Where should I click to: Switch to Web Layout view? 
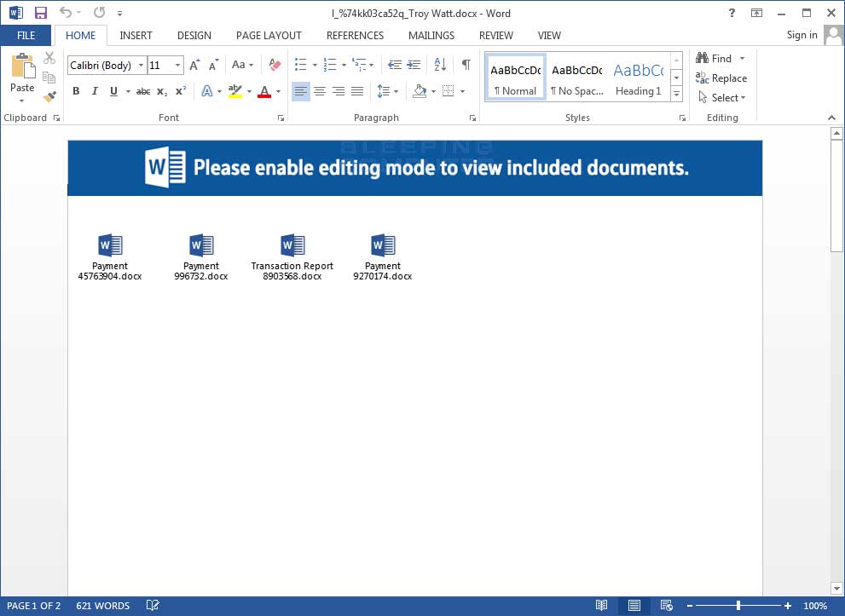pos(666,606)
